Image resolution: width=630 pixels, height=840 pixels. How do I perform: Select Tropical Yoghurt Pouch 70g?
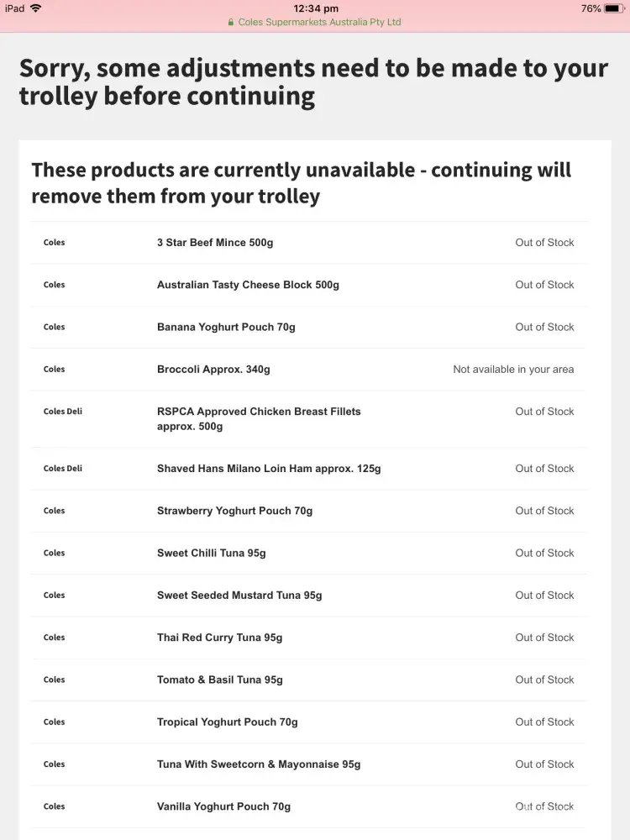(x=227, y=722)
